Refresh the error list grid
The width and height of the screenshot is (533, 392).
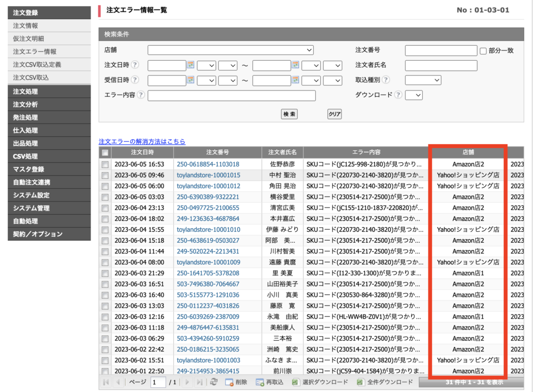point(213,382)
